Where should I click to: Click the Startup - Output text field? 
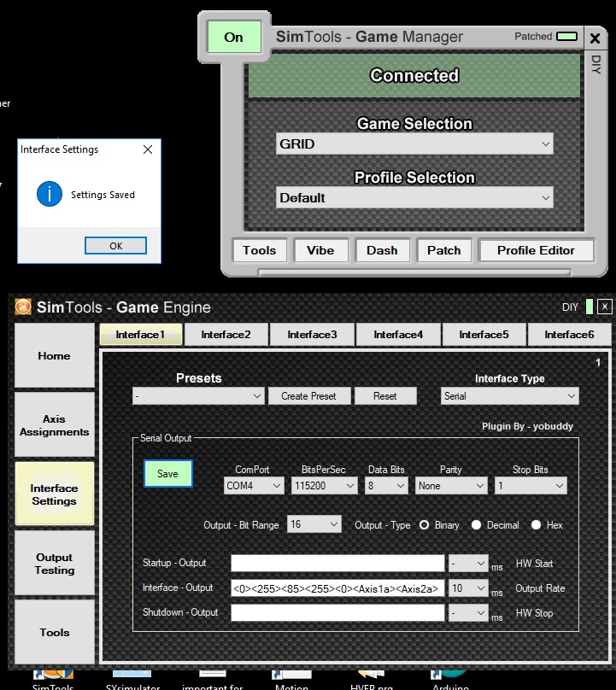[337, 564]
